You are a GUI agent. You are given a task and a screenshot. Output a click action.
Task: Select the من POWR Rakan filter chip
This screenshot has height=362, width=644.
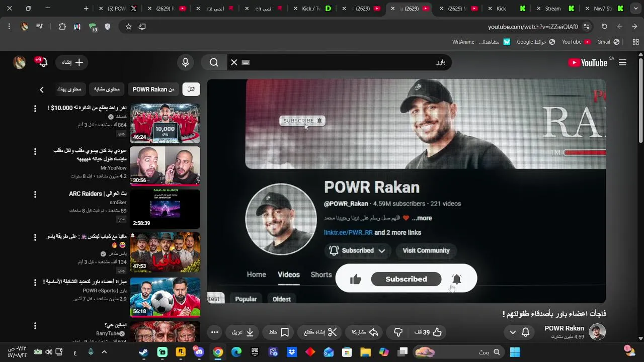click(x=153, y=89)
